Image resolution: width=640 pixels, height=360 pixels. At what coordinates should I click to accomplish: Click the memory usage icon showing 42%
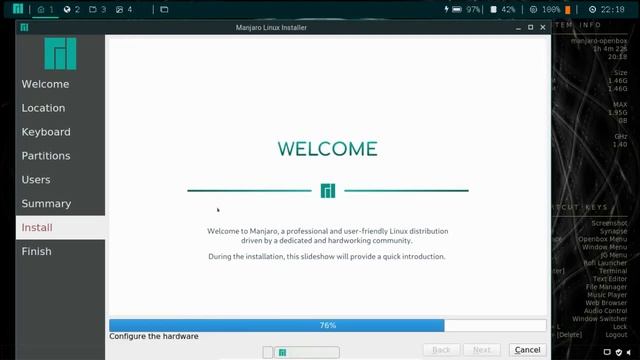coord(493,9)
